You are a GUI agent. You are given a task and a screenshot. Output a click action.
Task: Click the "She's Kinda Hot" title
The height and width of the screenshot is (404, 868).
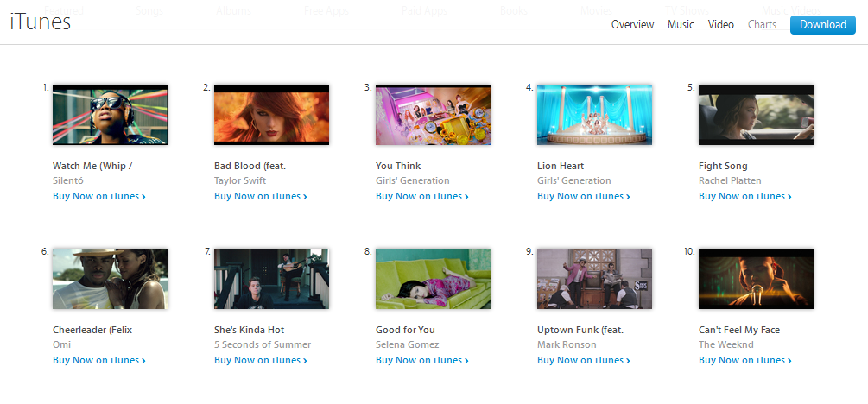click(x=249, y=330)
